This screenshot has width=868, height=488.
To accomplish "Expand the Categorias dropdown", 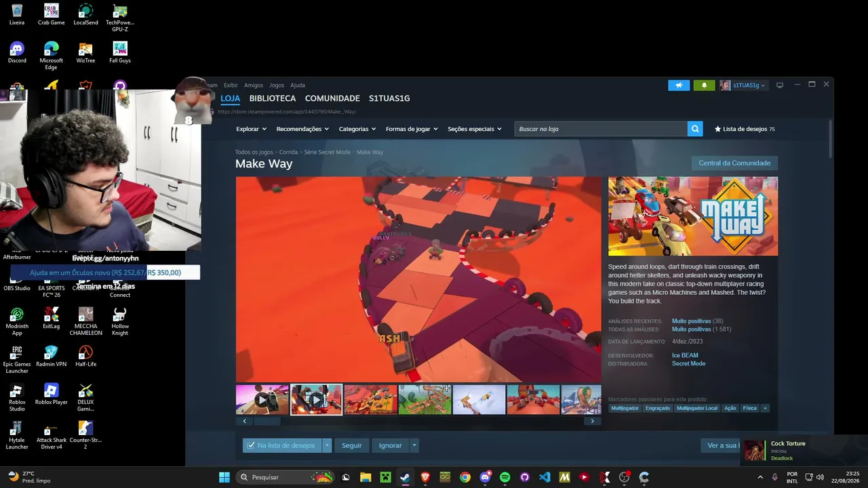I will pos(357,129).
